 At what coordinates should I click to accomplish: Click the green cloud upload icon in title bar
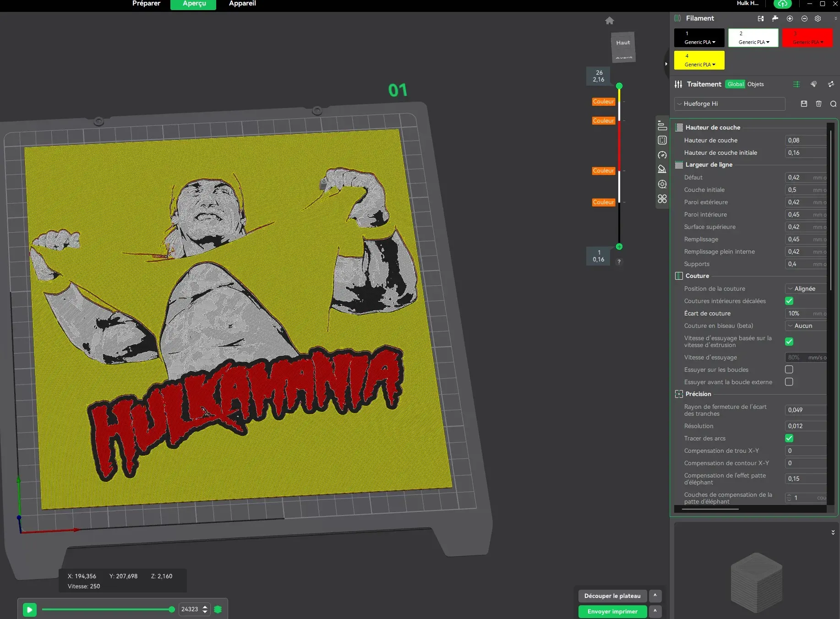click(x=783, y=4)
